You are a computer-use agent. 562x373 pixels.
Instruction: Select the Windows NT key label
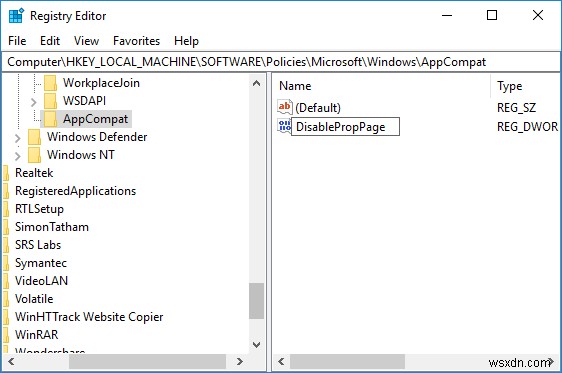(81, 155)
